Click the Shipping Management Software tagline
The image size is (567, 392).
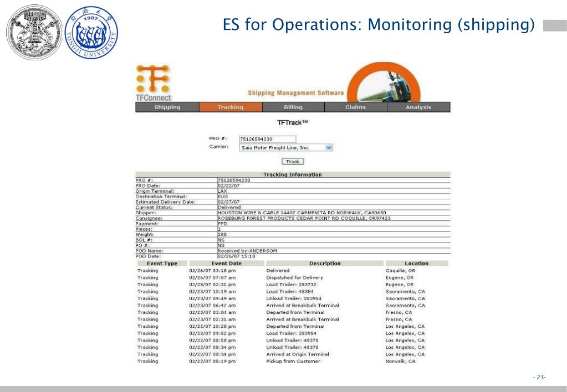(x=296, y=93)
